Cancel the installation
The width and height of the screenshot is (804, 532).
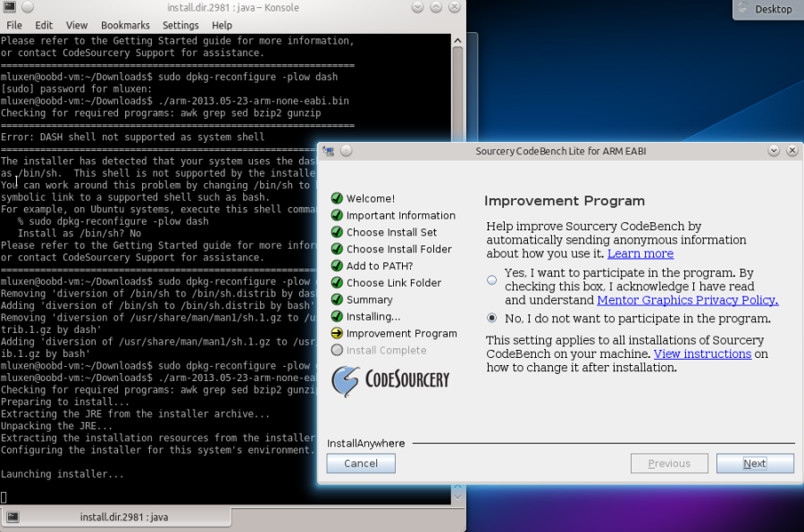point(361,463)
